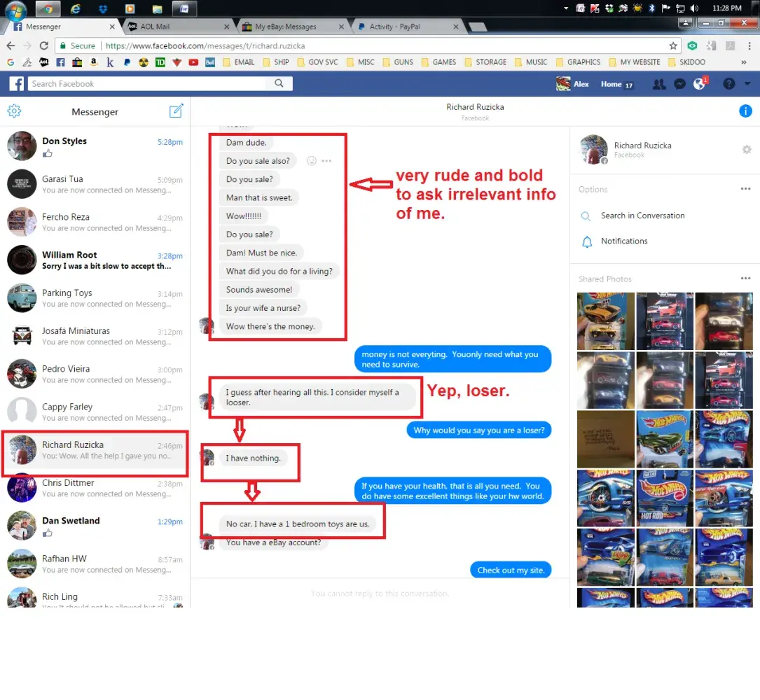760x700 pixels.
Task: Show hidden system tray icons
Action: [566, 8]
